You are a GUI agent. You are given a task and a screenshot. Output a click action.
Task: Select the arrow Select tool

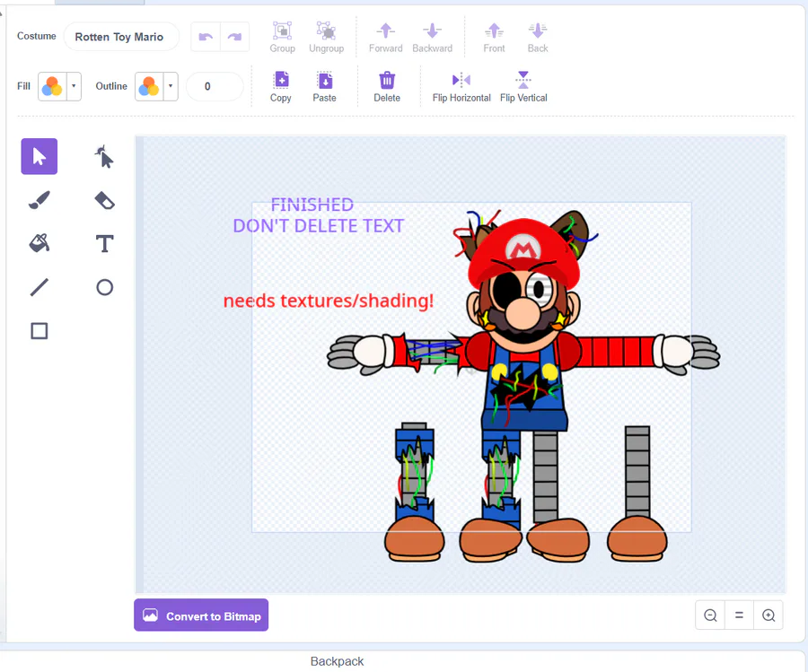click(x=40, y=156)
